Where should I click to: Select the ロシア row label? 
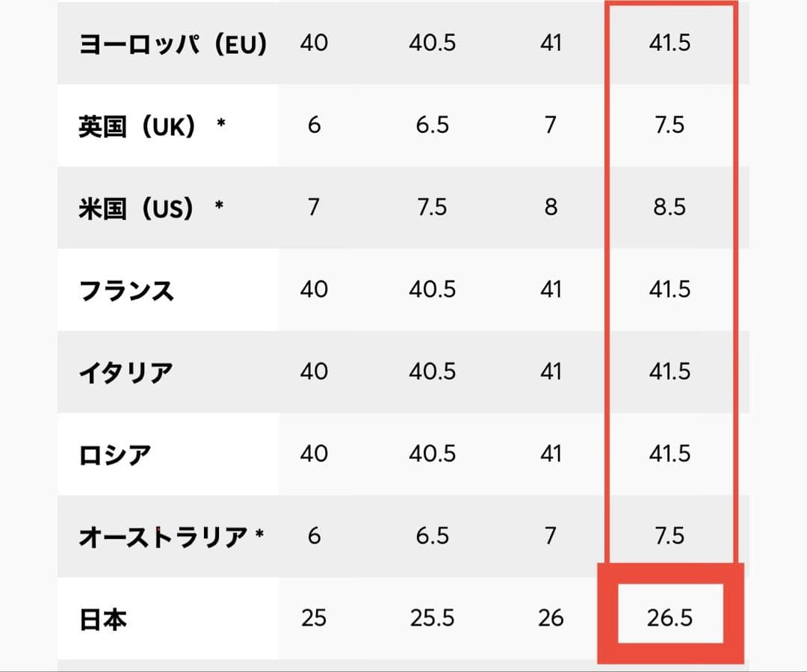click(x=115, y=454)
